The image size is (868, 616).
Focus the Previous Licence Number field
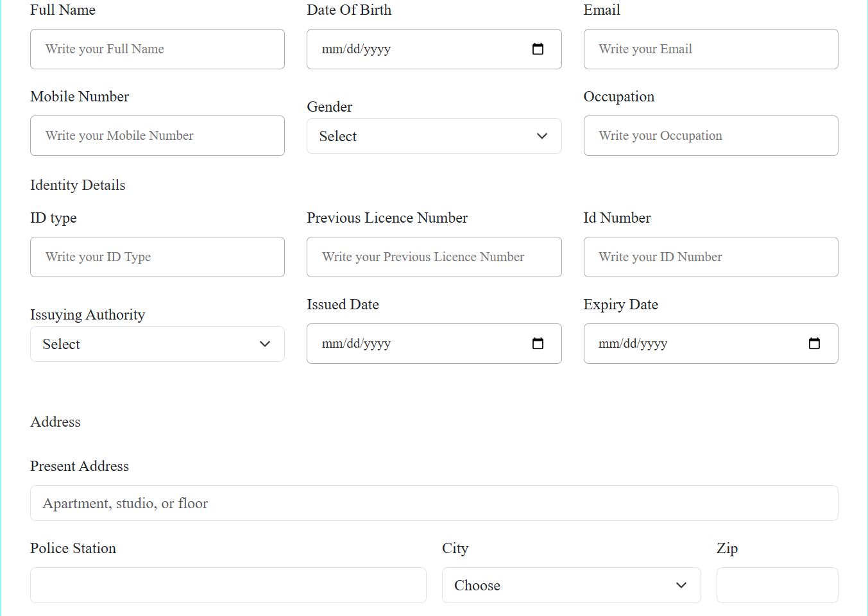point(434,257)
